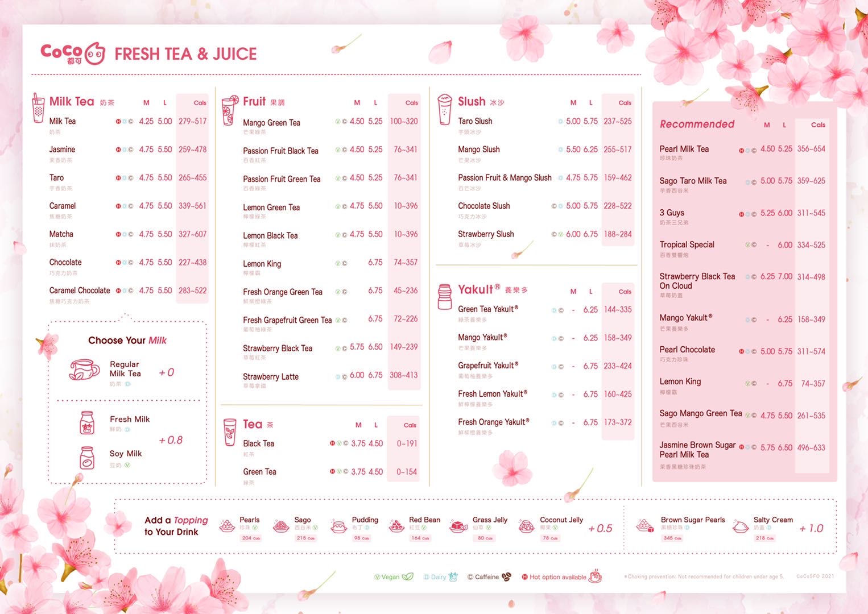
Task: Select the Pearls topping icon
Action: (x=228, y=526)
